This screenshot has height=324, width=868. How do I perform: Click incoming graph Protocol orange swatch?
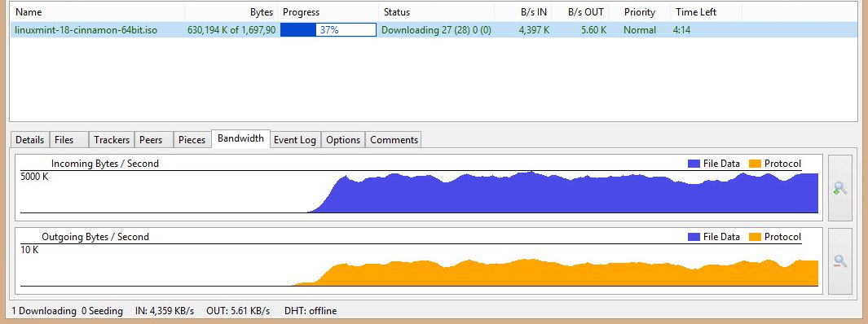pos(755,164)
